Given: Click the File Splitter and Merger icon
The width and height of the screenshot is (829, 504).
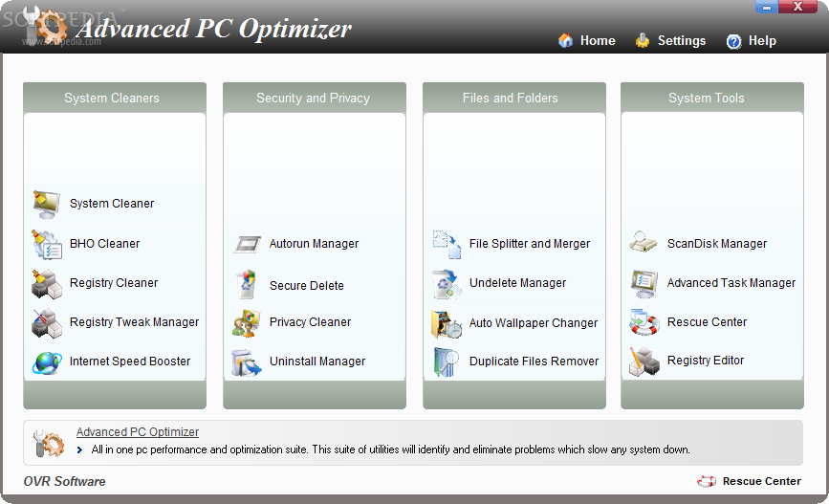Looking at the screenshot, I should (447, 244).
